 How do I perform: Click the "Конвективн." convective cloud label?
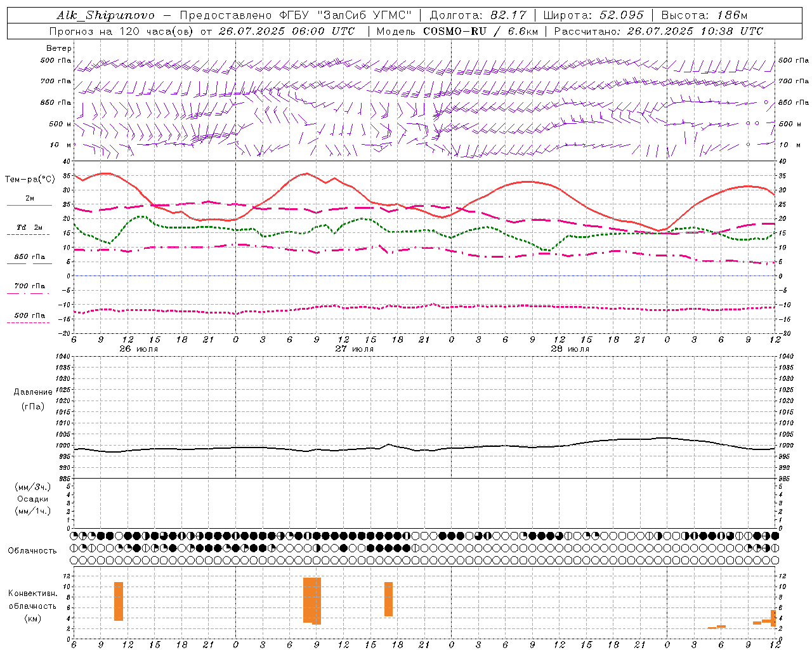coord(32,594)
